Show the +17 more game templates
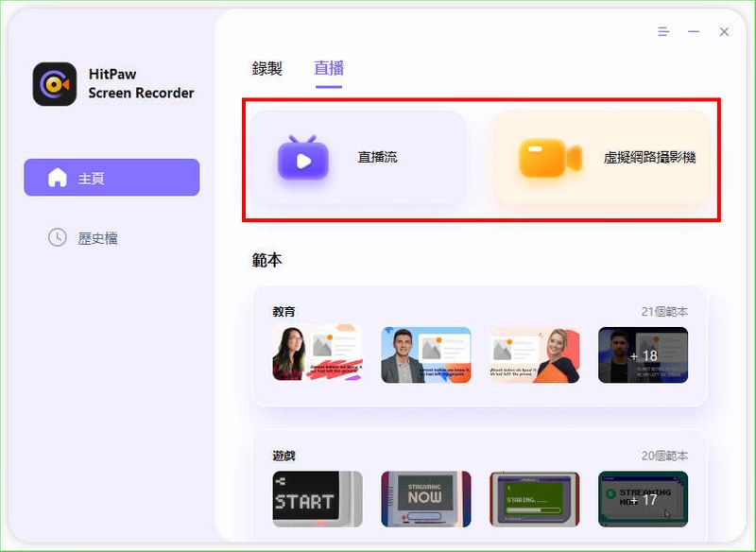 [x=644, y=499]
